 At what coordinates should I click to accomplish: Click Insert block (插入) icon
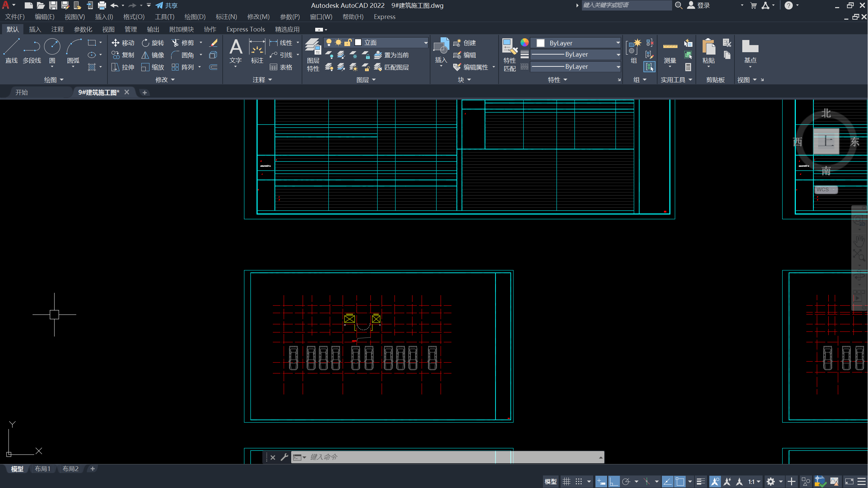pyautogui.click(x=441, y=51)
